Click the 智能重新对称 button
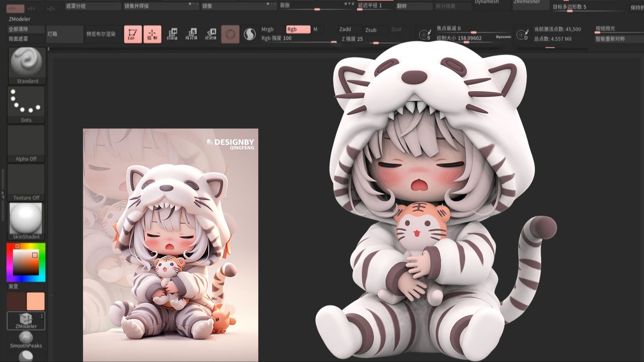 coord(619,39)
